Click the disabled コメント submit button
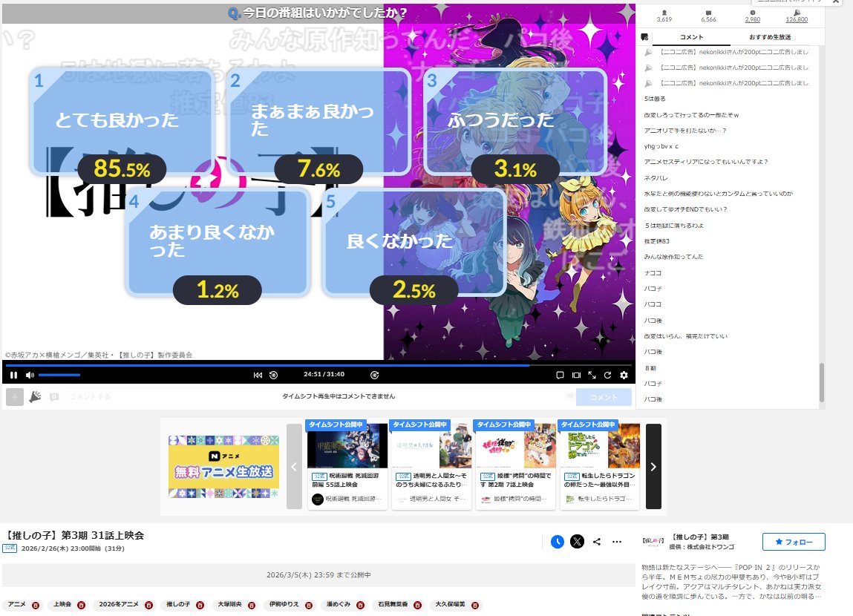Viewport: 853px width, 616px height. pyautogui.click(x=604, y=397)
